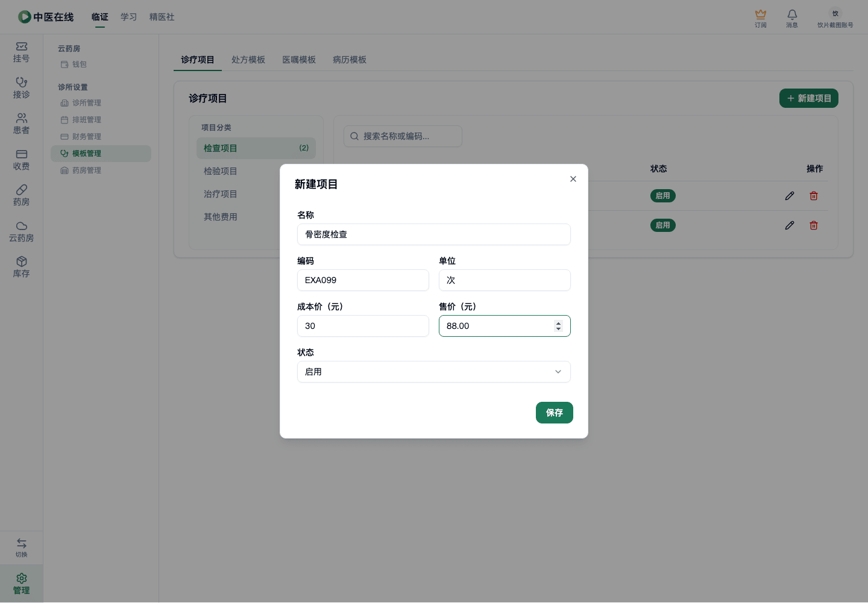Screen dimensions: 868x603
Task: Open 药房管理 in the sidebar
Action: (x=101, y=170)
